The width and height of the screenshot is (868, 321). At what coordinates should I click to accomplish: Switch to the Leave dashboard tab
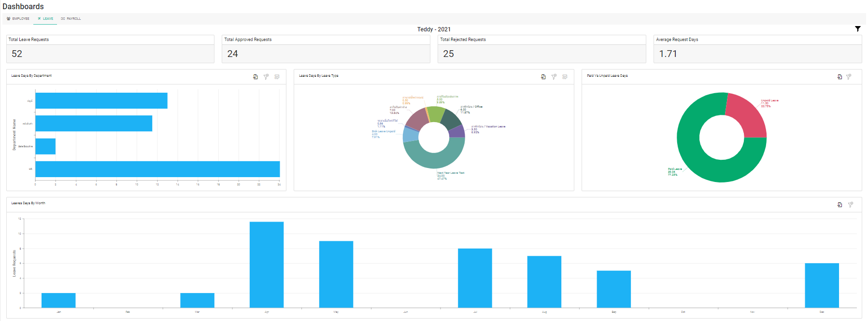(x=45, y=19)
